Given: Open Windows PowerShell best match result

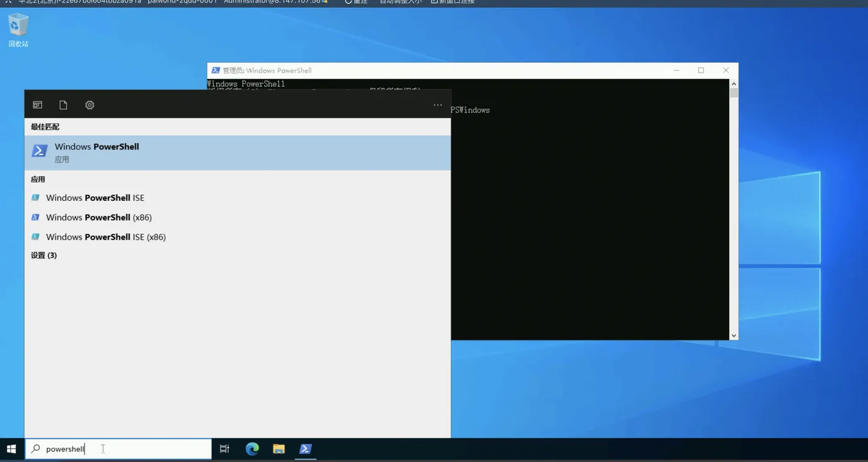Looking at the screenshot, I should click(x=237, y=153).
